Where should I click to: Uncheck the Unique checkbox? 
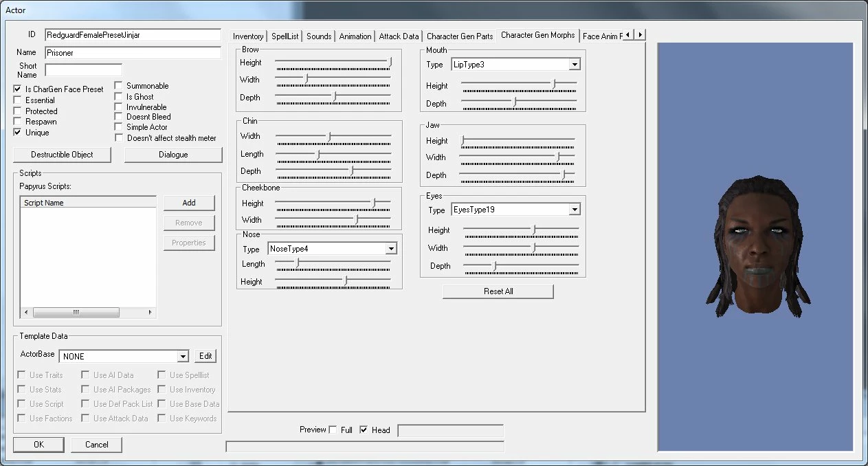(17, 132)
